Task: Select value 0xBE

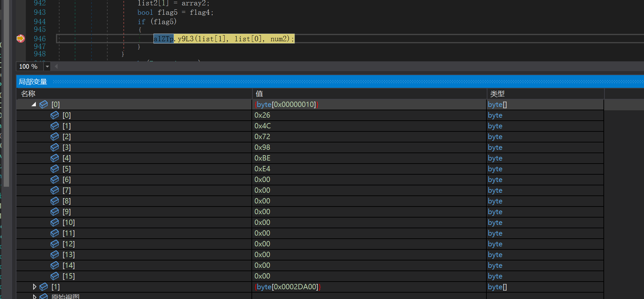Action: (262, 158)
